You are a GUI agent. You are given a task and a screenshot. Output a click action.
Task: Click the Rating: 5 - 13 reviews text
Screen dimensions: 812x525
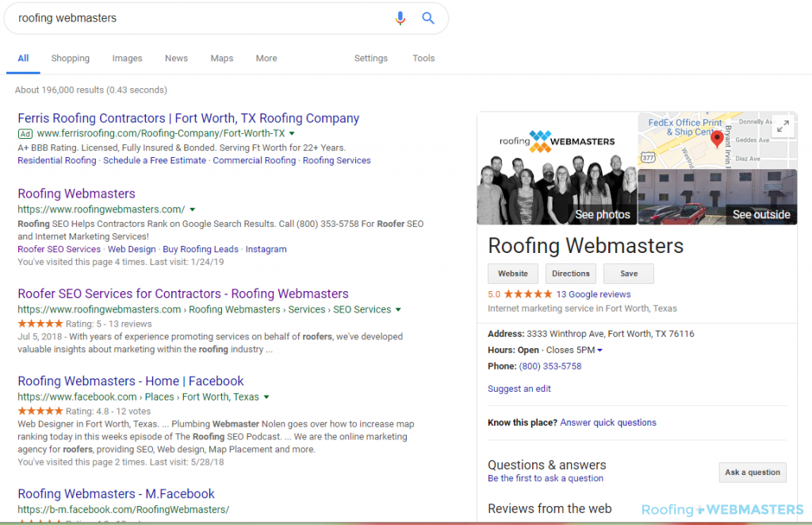tap(108, 324)
